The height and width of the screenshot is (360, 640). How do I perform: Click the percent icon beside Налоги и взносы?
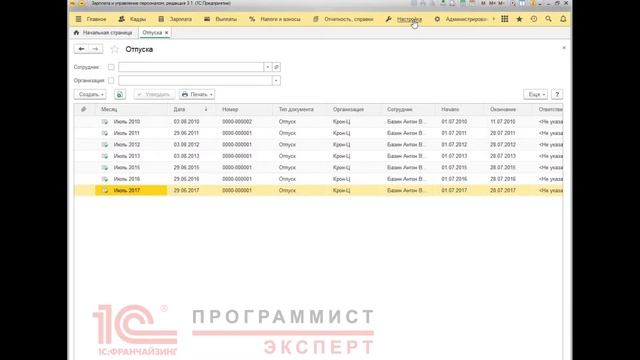tap(252, 19)
